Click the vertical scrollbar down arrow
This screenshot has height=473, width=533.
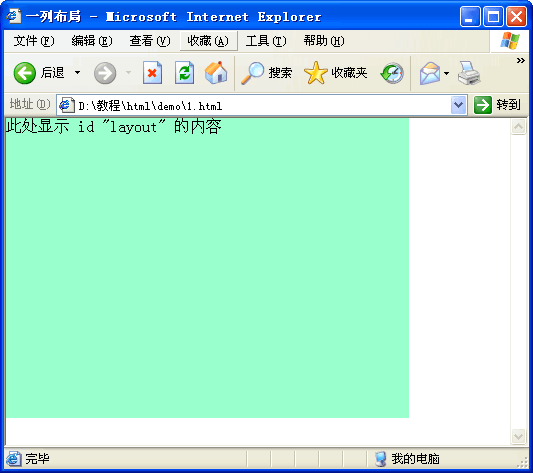(x=519, y=436)
